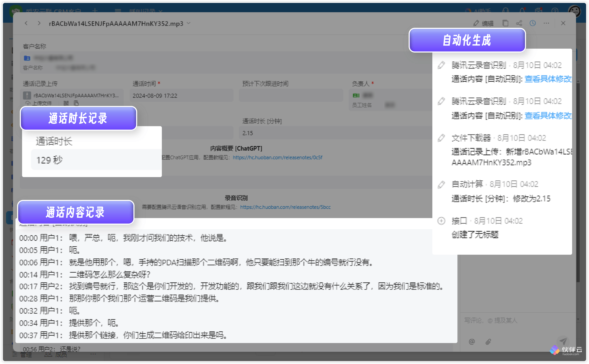589x364 pixels.
Task: Click the inbox icon with red dot
Action: 538,11
